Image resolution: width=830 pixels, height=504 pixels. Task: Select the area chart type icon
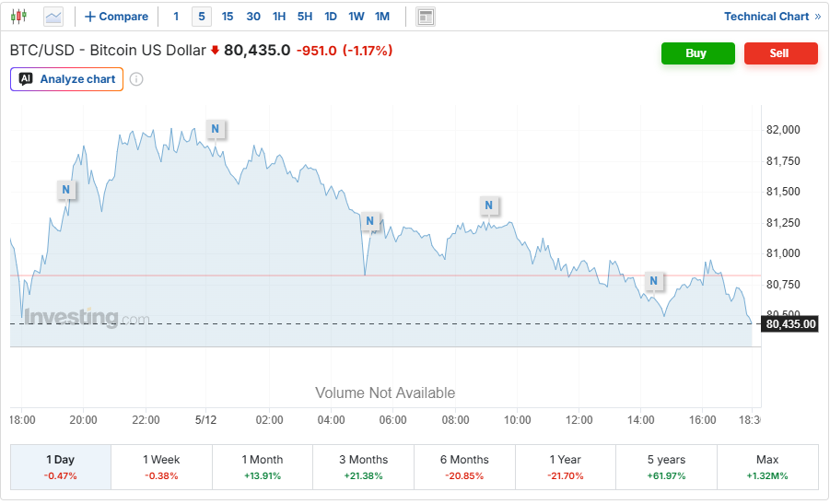click(53, 17)
